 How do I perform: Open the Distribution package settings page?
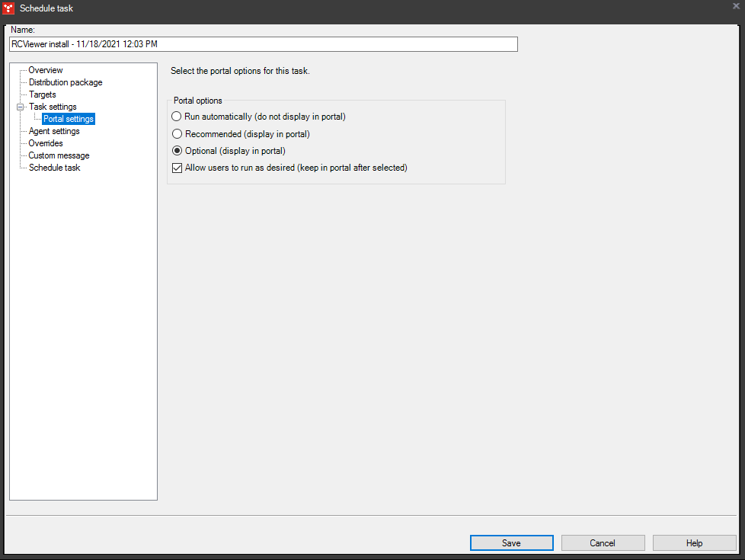click(x=66, y=82)
